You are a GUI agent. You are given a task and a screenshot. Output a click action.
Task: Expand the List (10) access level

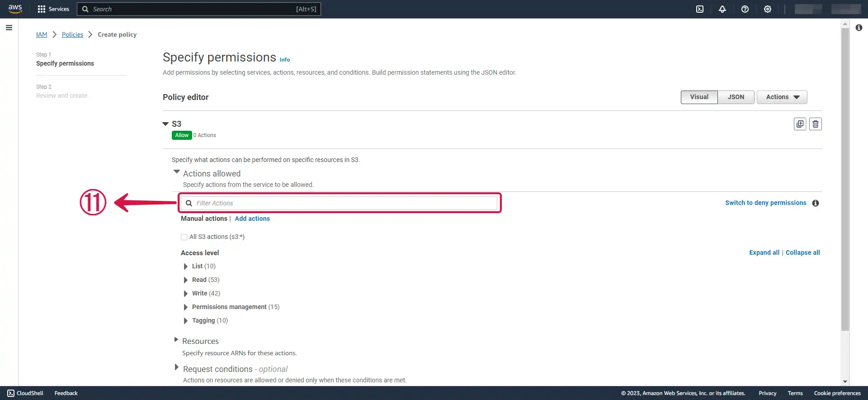[185, 267]
